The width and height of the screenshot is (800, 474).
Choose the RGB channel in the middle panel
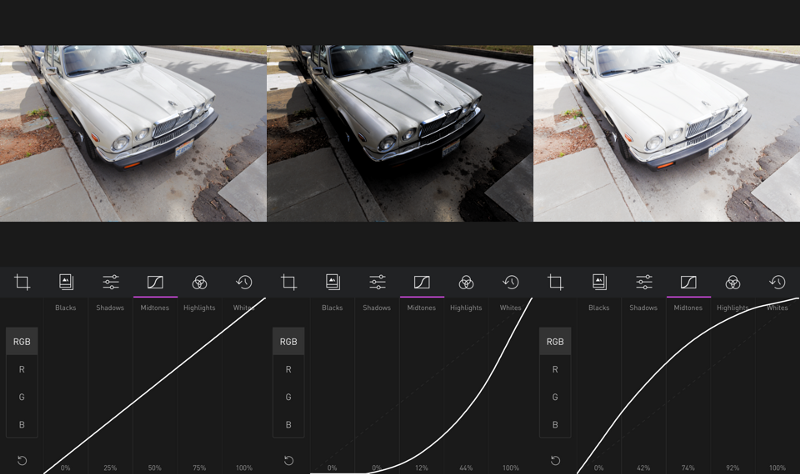click(x=288, y=341)
